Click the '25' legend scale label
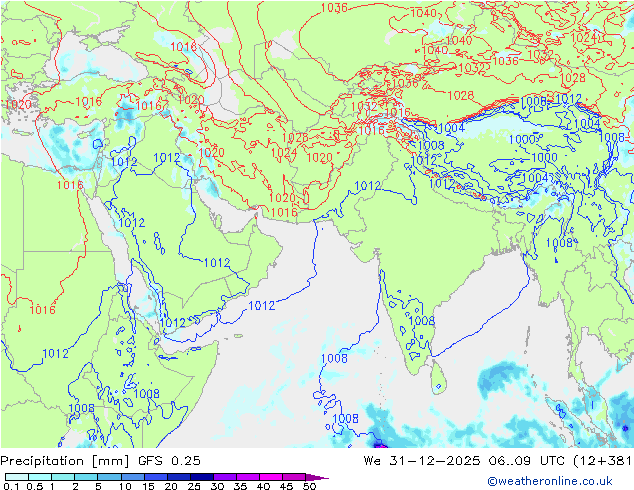This screenshot has width=634, height=490. pos(194,486)
